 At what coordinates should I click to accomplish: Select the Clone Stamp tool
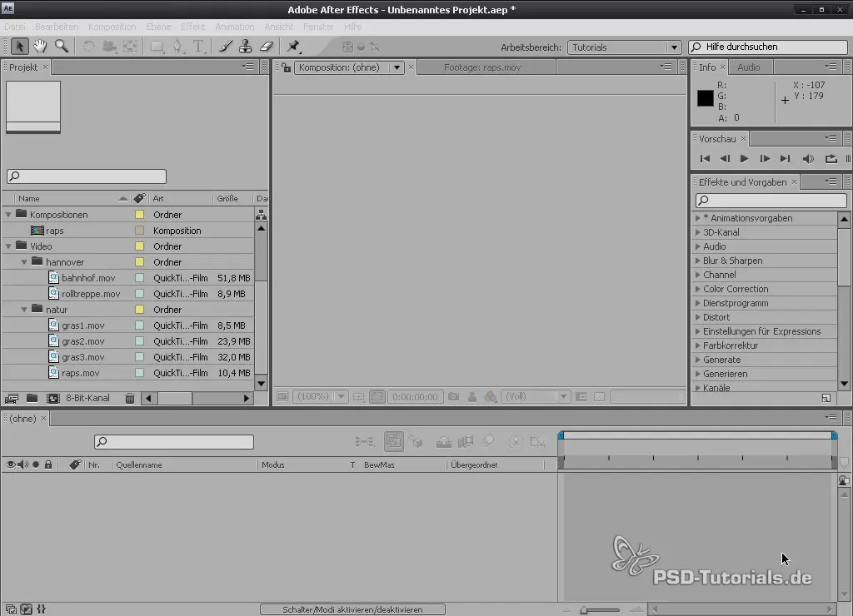click(246, 47)
